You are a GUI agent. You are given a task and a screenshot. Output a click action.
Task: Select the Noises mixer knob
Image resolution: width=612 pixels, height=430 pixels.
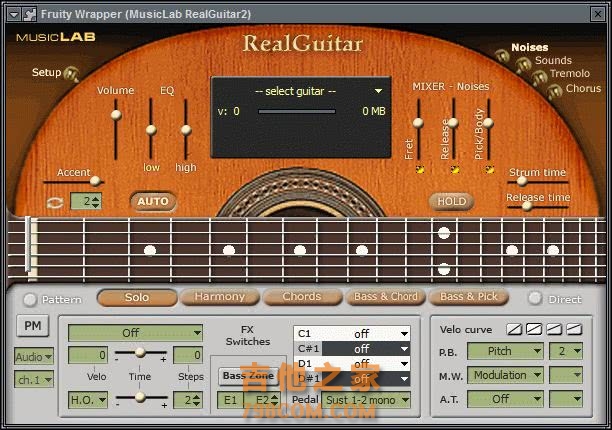pyautogui.click(x=502, y=56)
